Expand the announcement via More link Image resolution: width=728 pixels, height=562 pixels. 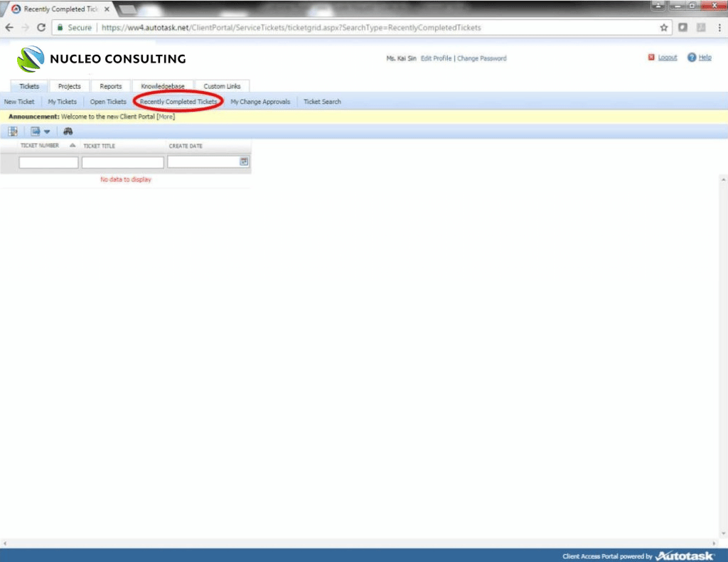(165, 117)
